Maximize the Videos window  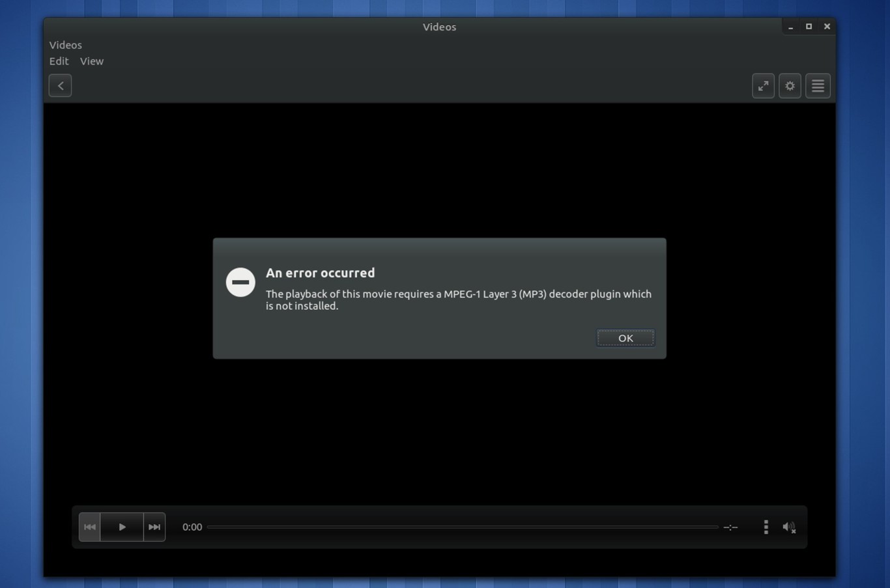point(809,27)
